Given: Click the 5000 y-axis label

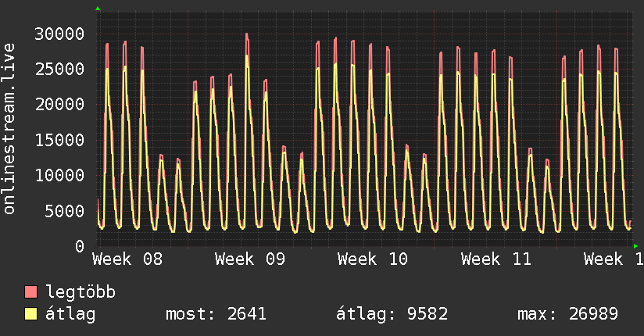Looking at the screenshot, I should tap(65, 211).
